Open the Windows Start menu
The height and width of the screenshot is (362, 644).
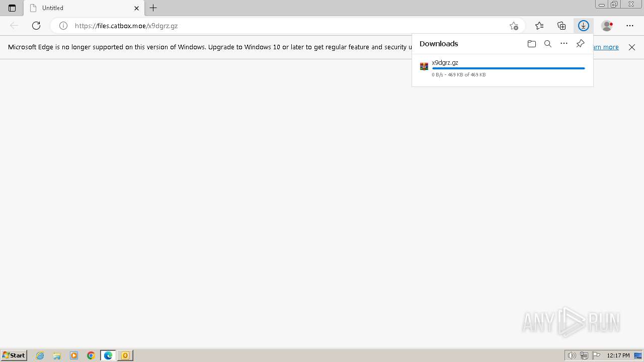coord(14,355)
